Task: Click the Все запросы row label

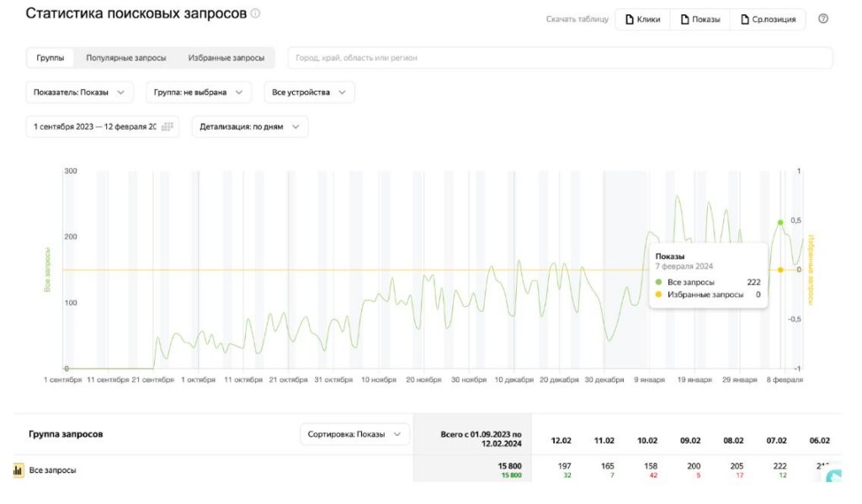Action: (x=52, y=470)
